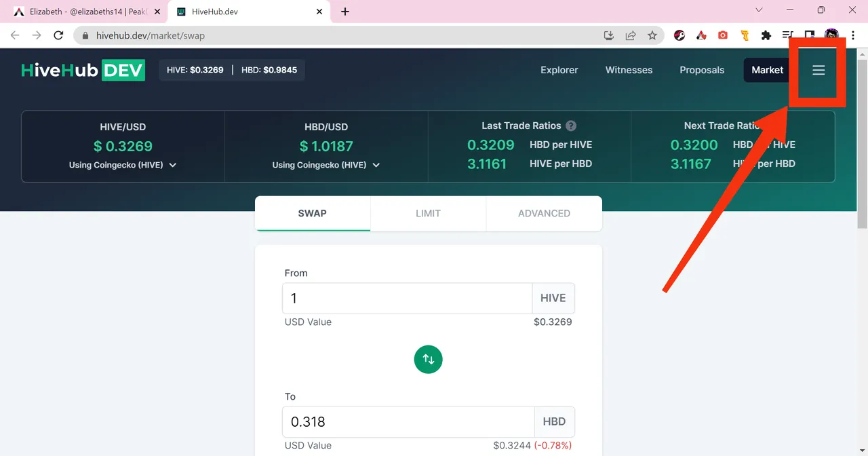Screen dimensions: 868x456
Task: Expand the HBD/USD price source dropdown
Action: tap(326, 165)
